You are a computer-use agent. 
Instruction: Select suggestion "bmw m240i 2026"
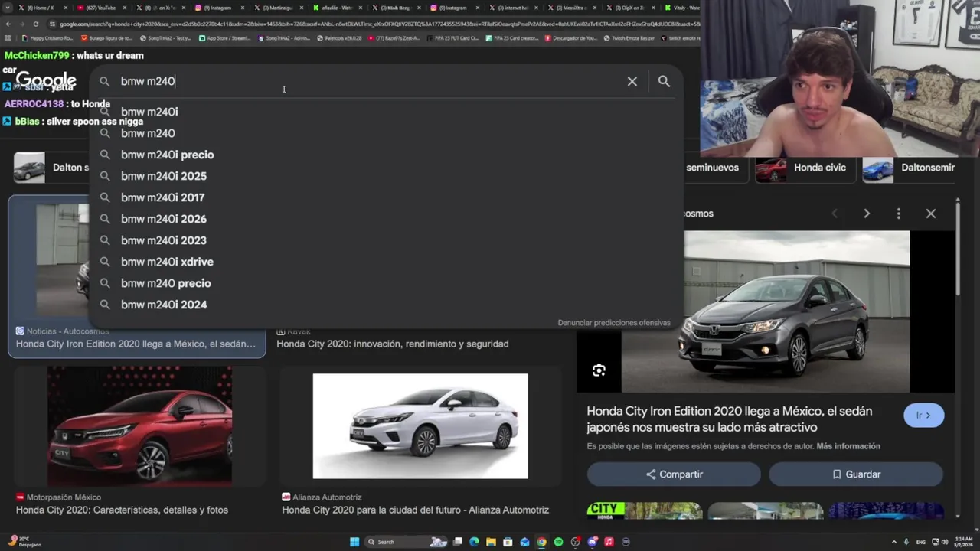(386, 219)
